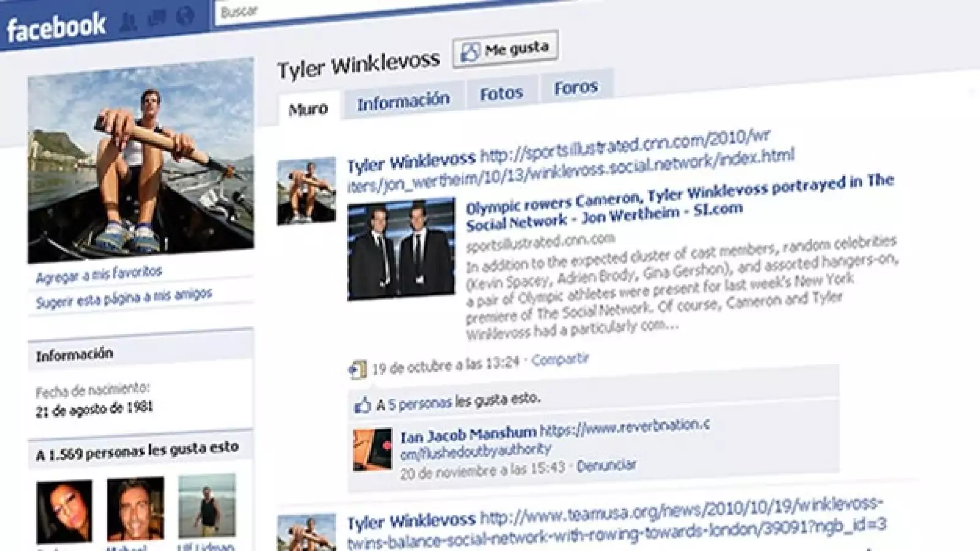Click the Compartir link under the SI.com post

(559, 361)
